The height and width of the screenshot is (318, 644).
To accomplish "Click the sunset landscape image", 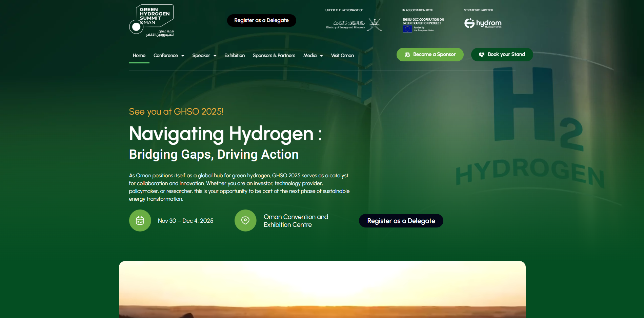I will coord(322,290).
